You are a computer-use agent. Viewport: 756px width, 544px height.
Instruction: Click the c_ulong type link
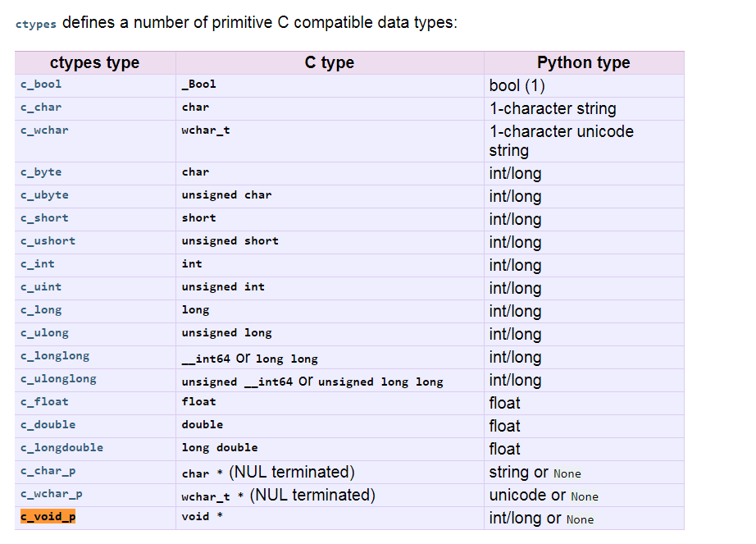44,333
